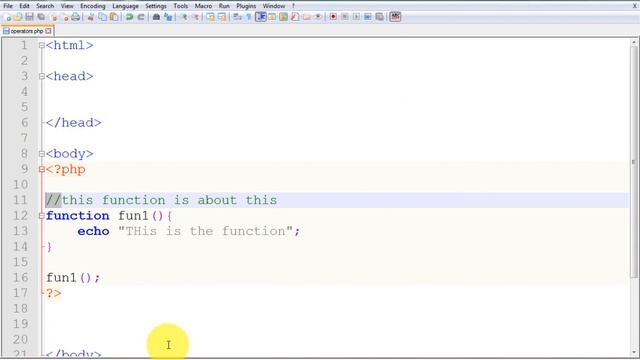The image size is (640, 360).
Task: Open the Encoding menu
Action: [x=93, y=6]
